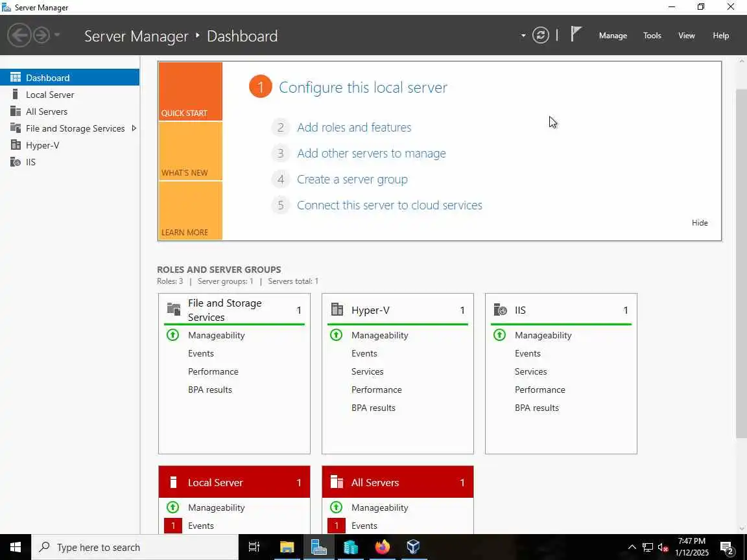The image size is (747, 560).
Task: Open BPA results in the IIS tile
Action: [x=536, y=408]
